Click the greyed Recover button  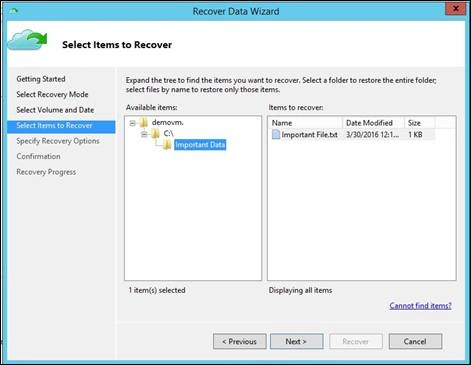coord(356,342)
